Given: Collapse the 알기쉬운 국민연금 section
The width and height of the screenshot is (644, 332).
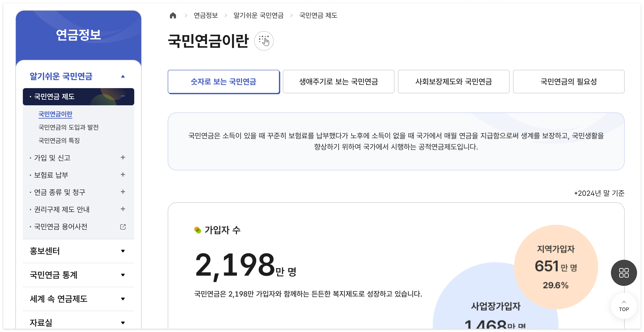Looking at the screenshot, I should (123, 77).
